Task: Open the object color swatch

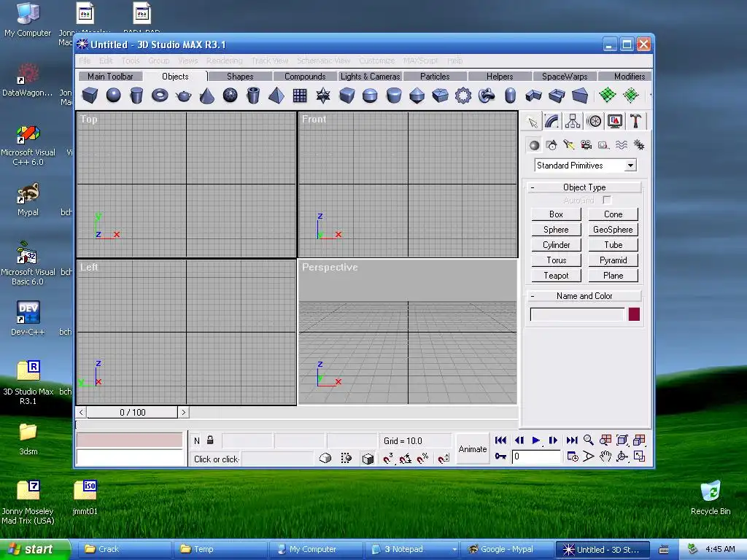Action: click(x=634, y=314)
